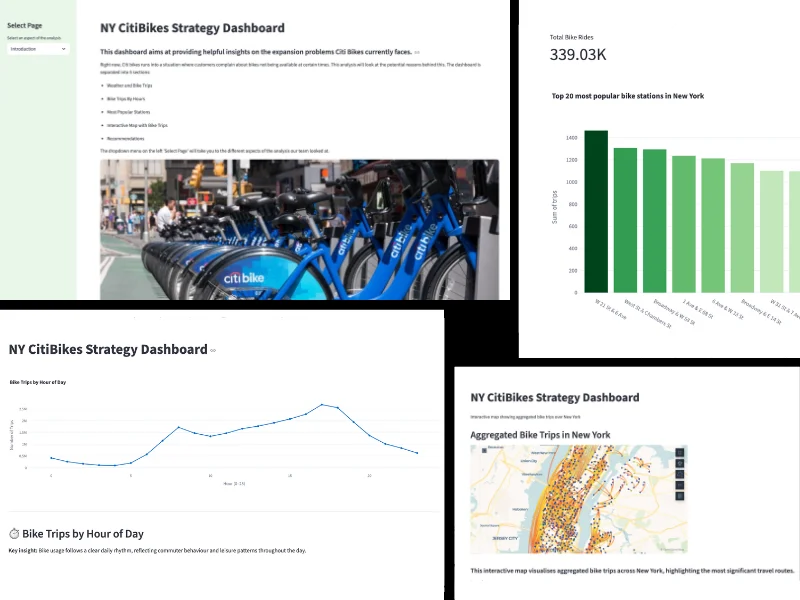Click the fourth map control button from top
Viewport: 800px width, 600px height.
(x=680, y=485)
